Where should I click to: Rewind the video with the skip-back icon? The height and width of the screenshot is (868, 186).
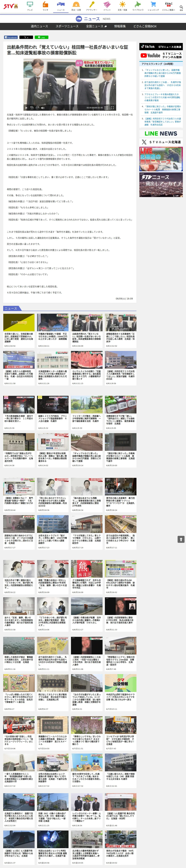pyautogui.click(x=32, y=108)
